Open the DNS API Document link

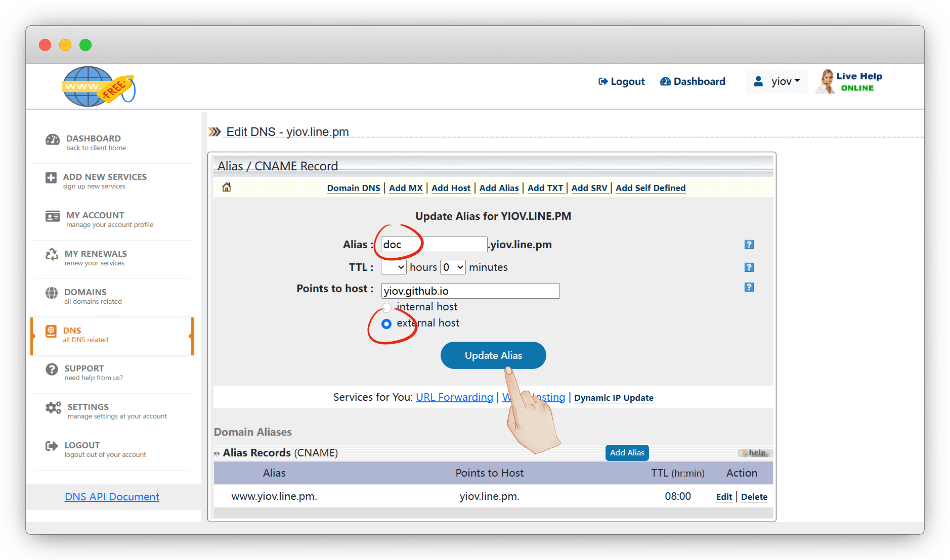tap(112, 497)
